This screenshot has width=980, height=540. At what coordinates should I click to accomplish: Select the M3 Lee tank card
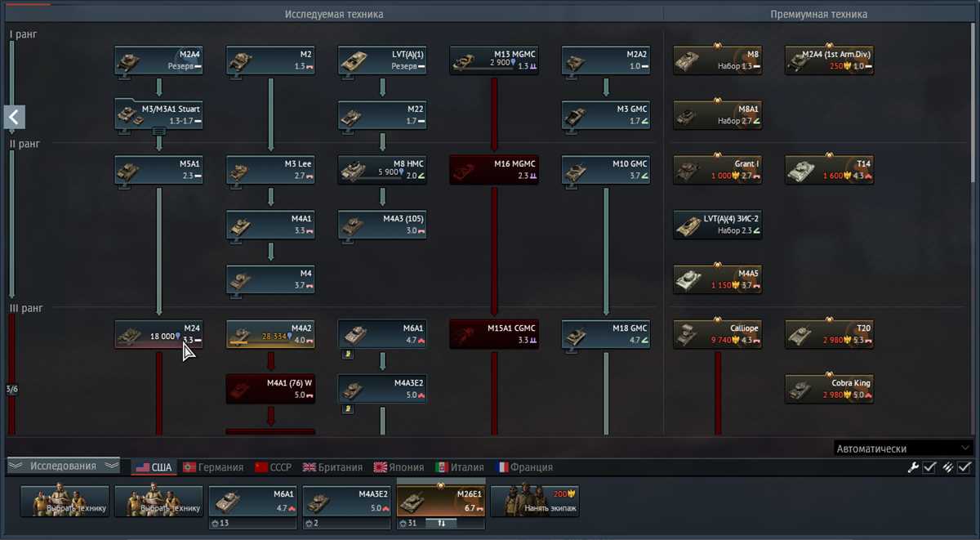click(x=270, y=170)
